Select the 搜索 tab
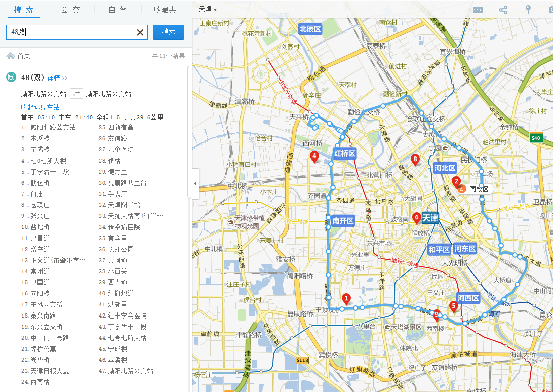Screen dimensions: 553x392 click(x=23, y=10)
